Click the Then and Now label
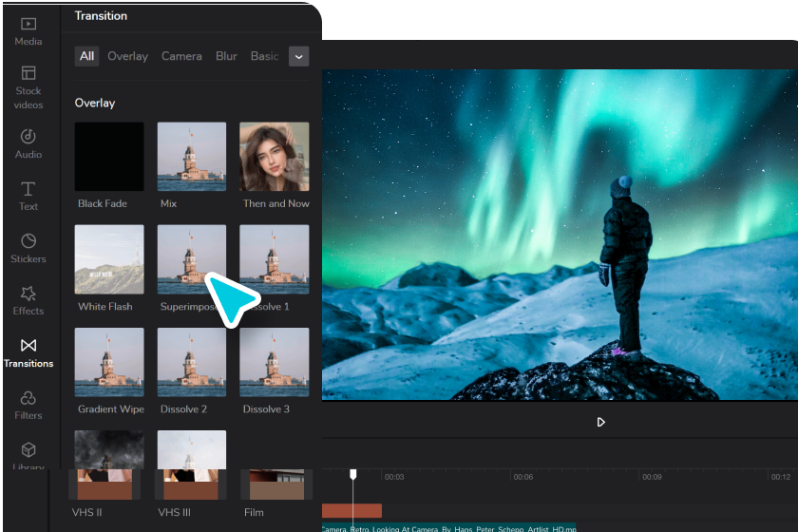The image size is (798, 532). [276, 203]
